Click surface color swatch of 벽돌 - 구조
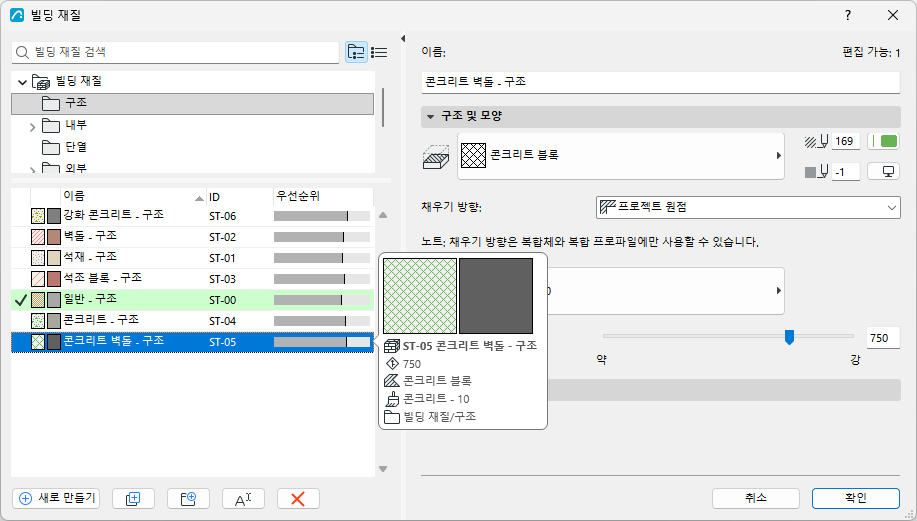Image resolution: width=917 pixels, height=521 pixels. [54, 237]
